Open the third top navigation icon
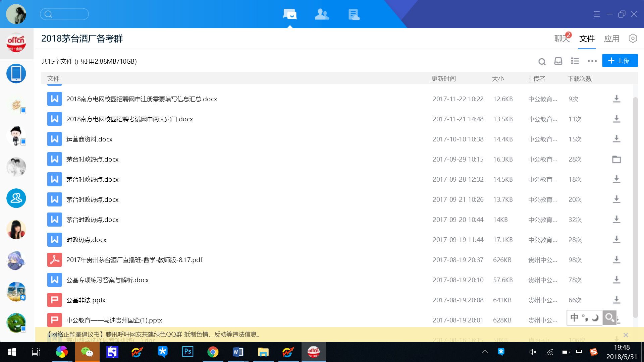Viewport: 644px width, 362px height. click(354, 14)
